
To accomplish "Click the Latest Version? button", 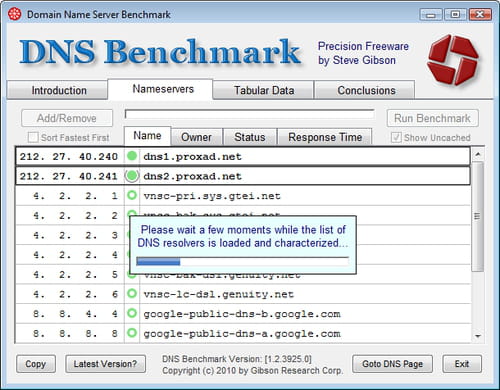I will coord(105,364).
